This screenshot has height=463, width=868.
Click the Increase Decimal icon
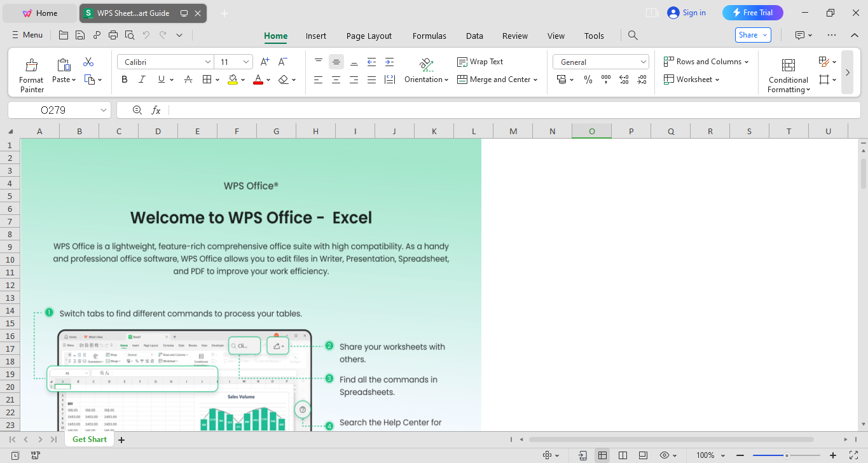click(x=624, y=79)
